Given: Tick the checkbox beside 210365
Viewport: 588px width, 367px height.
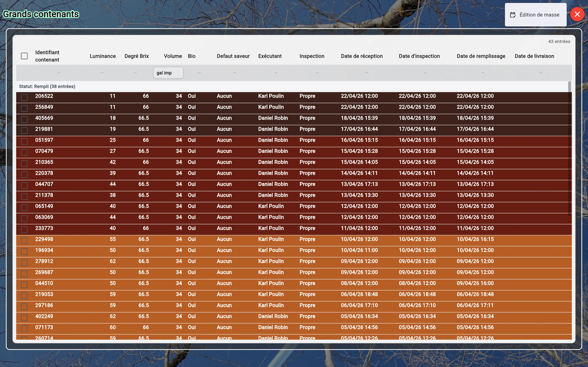Looking at the screenshot, I should click(24, 163).
